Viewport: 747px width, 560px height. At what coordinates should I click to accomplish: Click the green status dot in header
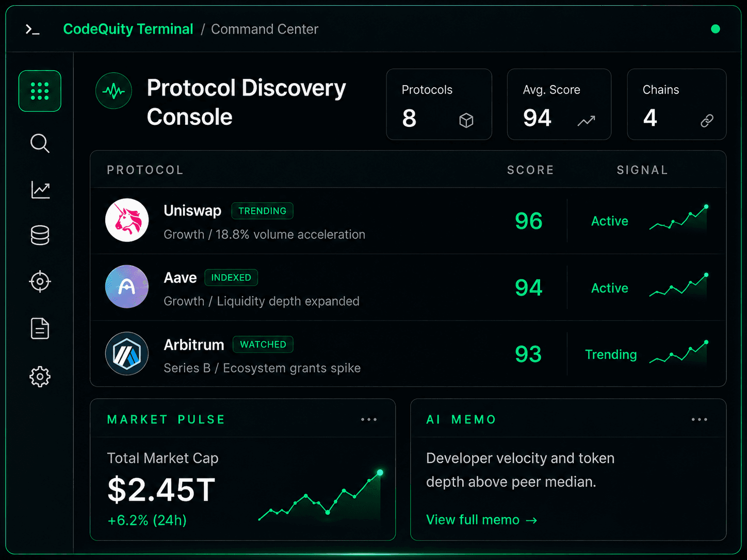coord(715,29)
